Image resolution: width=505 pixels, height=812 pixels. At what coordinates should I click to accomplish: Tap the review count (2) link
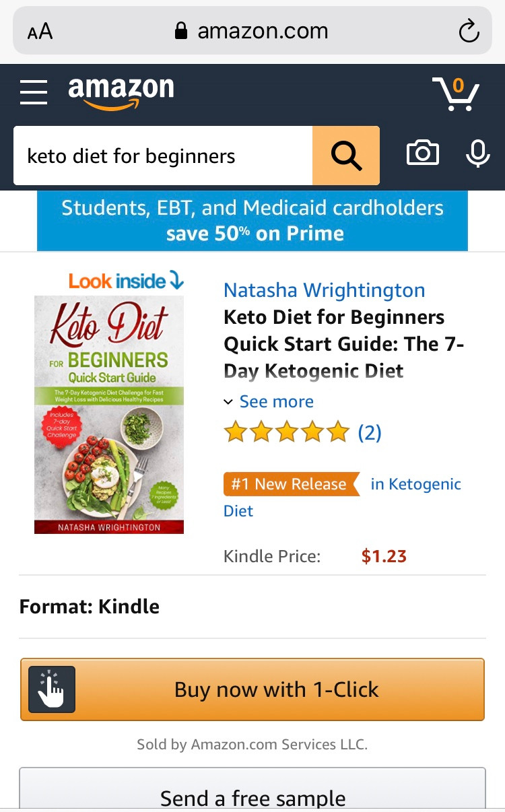click(370, 432)
